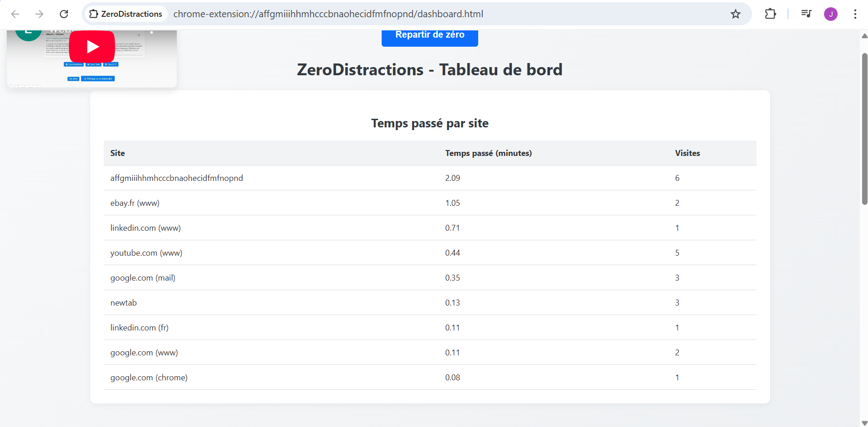Click the Temps passé par site heading
This screenshot has width=868, height=427.
point(430,123)
